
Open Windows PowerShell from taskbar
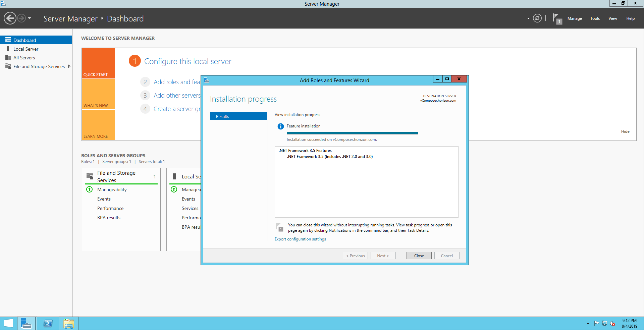[x=48, y=323]
